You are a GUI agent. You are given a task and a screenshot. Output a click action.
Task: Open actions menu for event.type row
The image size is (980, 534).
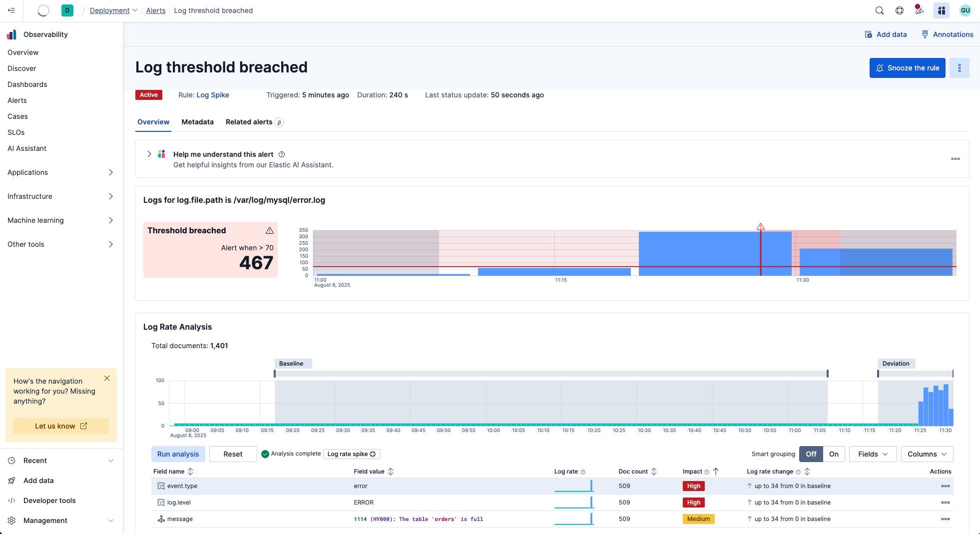945,486
